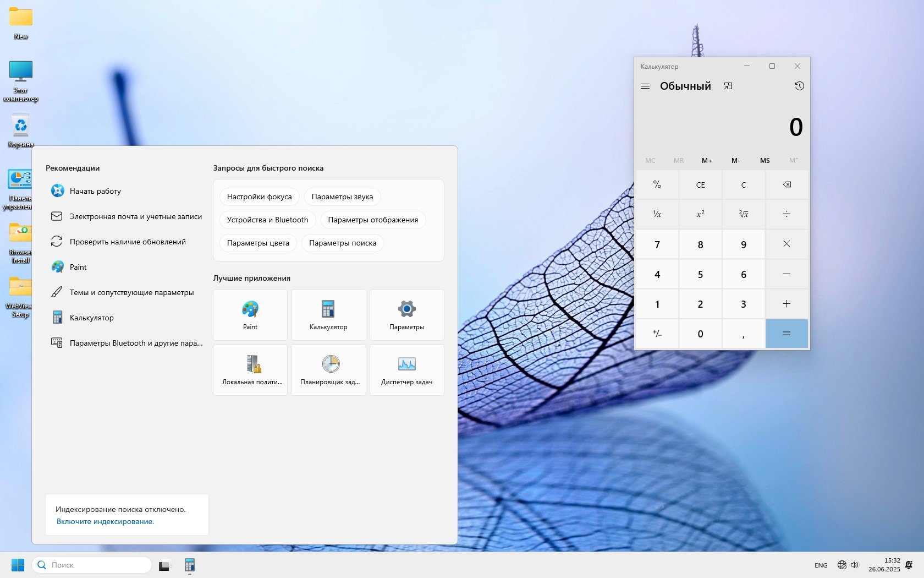Select Параметры звука quick search chip
Viewport: 924px width, 578px height.
tap(342, 197)
